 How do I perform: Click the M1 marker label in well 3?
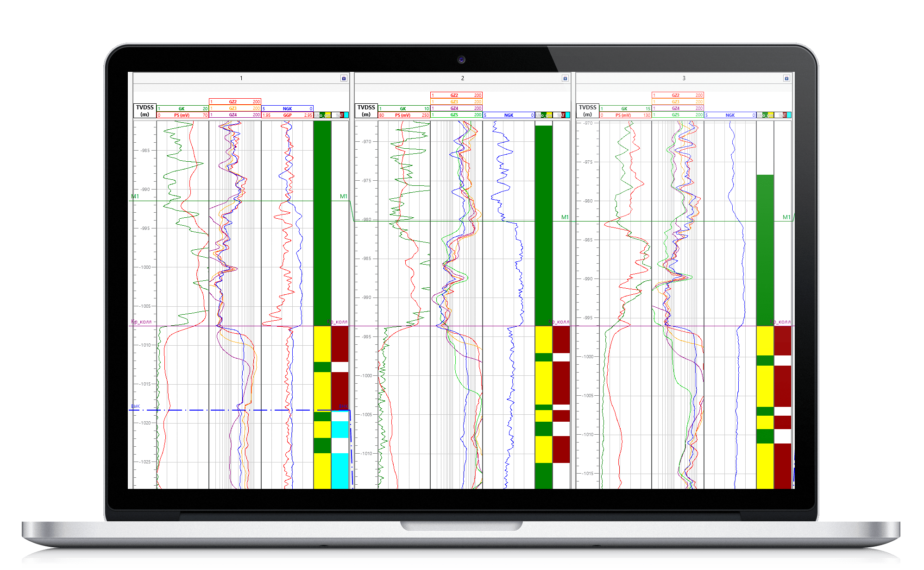point(786,217)
